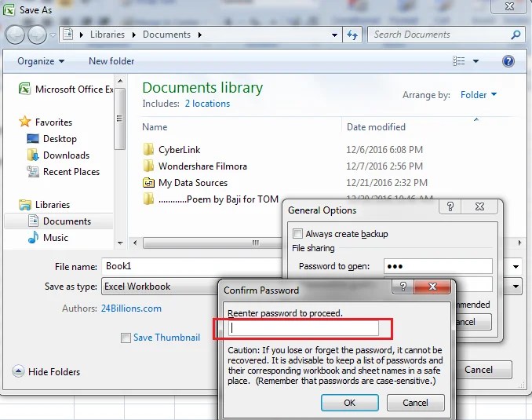Viewport: 532px width, 420px height.
Task: Click the file list horizontal scrollbar thumb
Action: pyautogui.click(x=212, y=243)
